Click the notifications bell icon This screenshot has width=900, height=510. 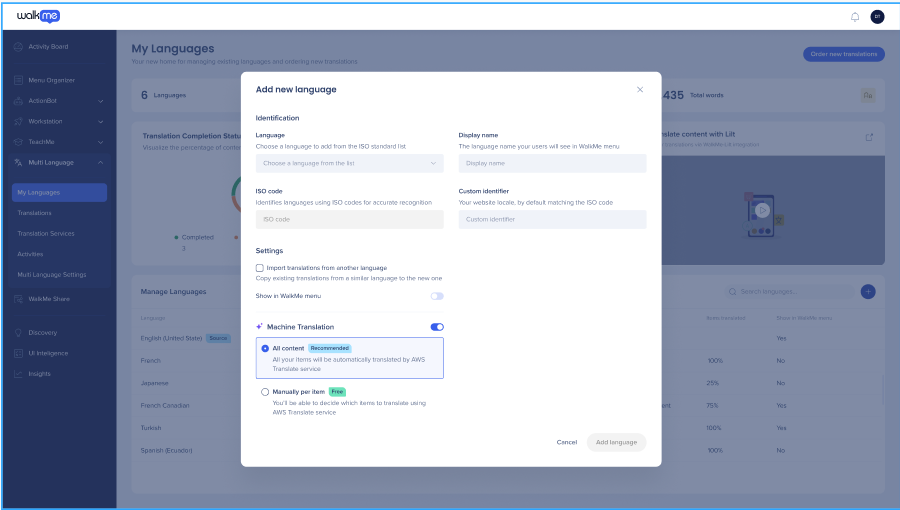pos(855,17)
